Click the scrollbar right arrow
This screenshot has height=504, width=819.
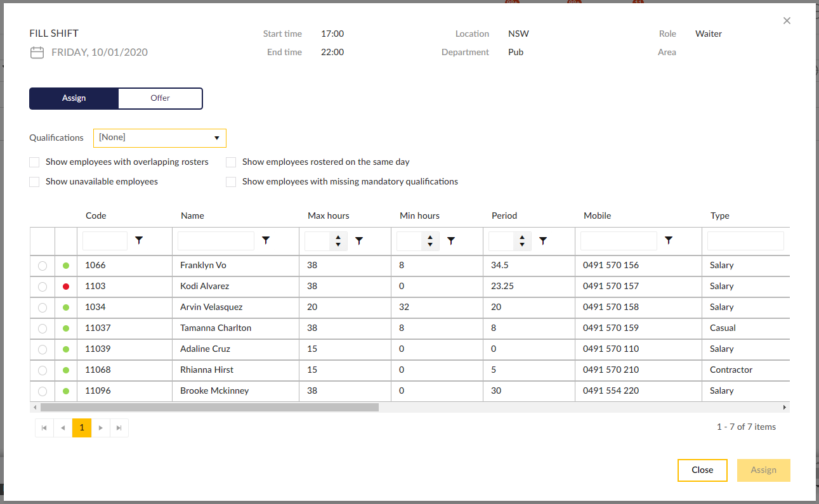(785, 408)
